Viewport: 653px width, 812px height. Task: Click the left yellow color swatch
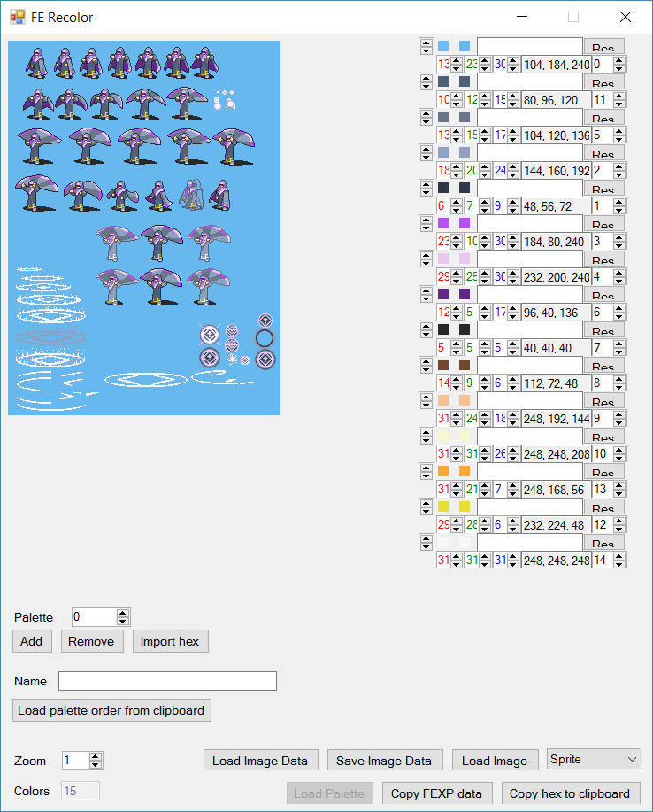443,507
